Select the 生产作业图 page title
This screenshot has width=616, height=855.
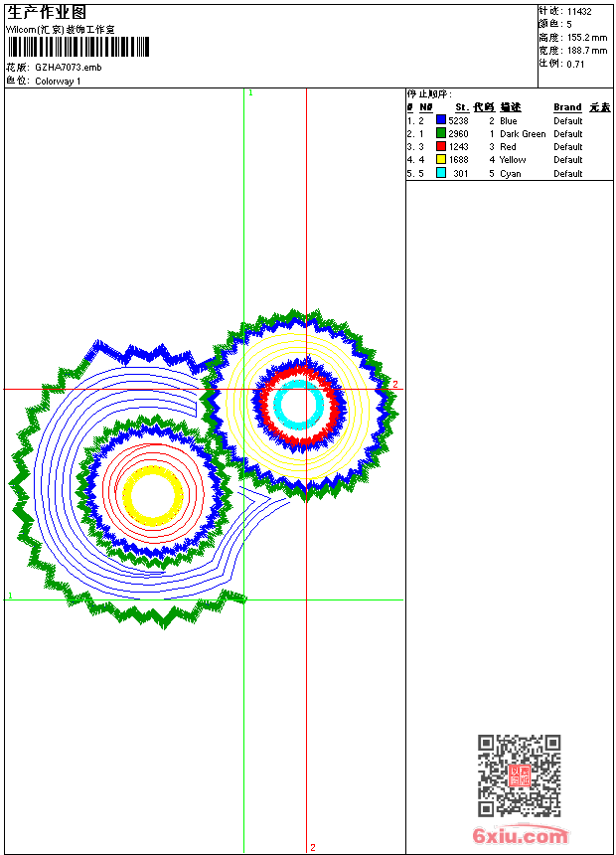coord(47,12)
